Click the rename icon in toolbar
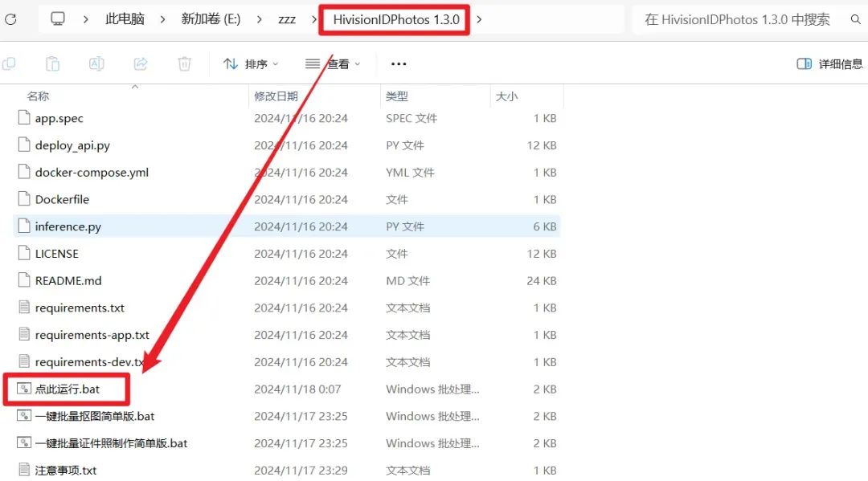This screenshot has width=868, height=481. point(96,64)
